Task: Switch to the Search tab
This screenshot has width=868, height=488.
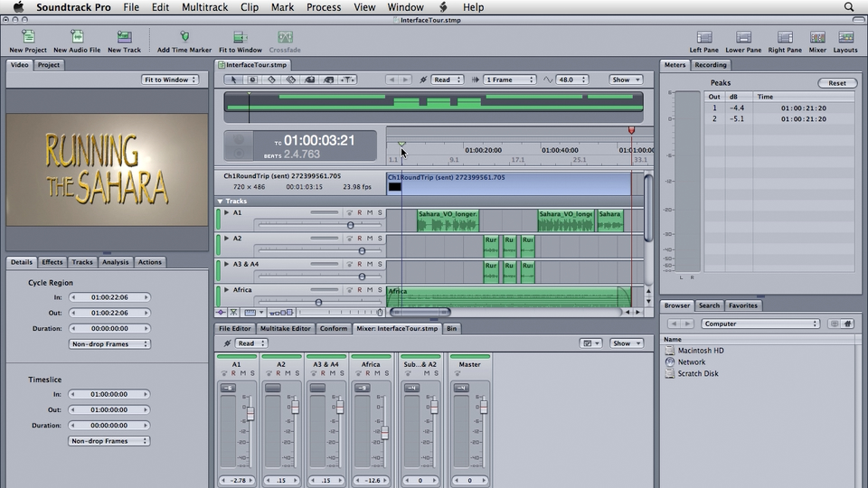Action: click(x=709, y=305)
